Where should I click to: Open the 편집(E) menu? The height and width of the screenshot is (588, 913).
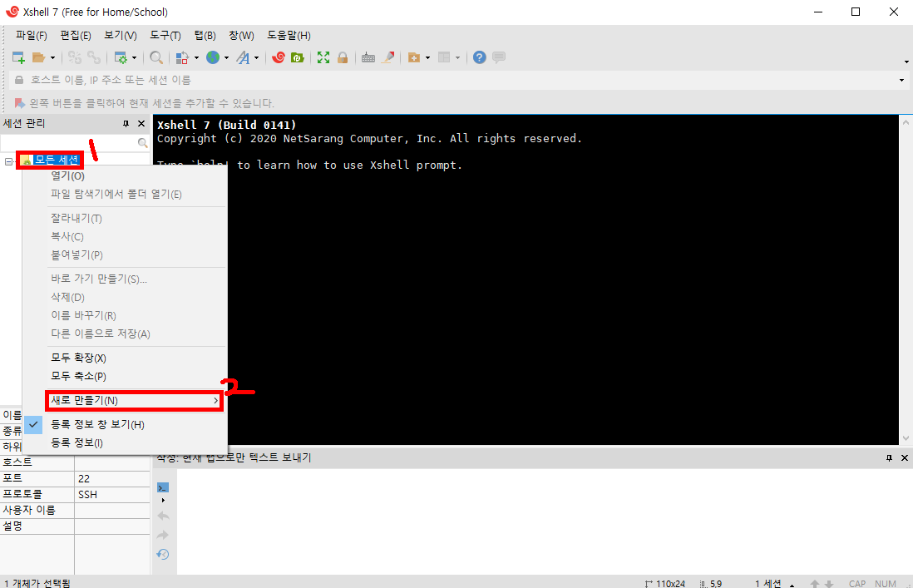pyautogui.click(x=76, y=36)
